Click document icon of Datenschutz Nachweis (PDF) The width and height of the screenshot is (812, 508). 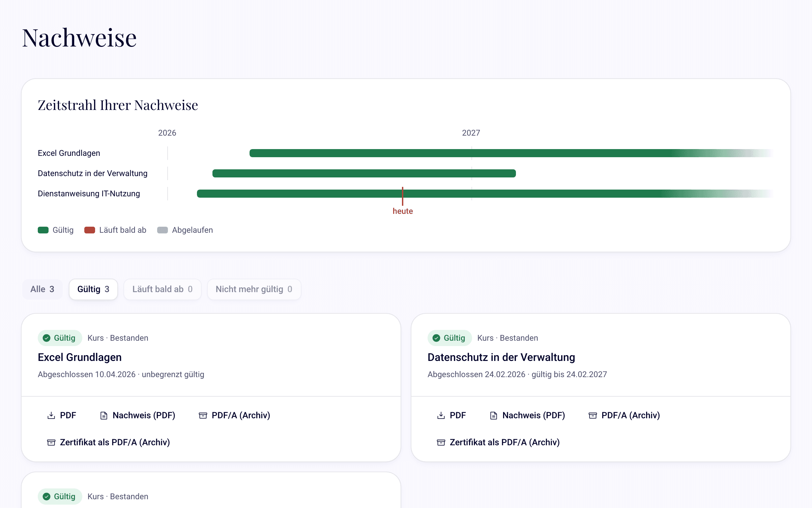tap(494, 415)
